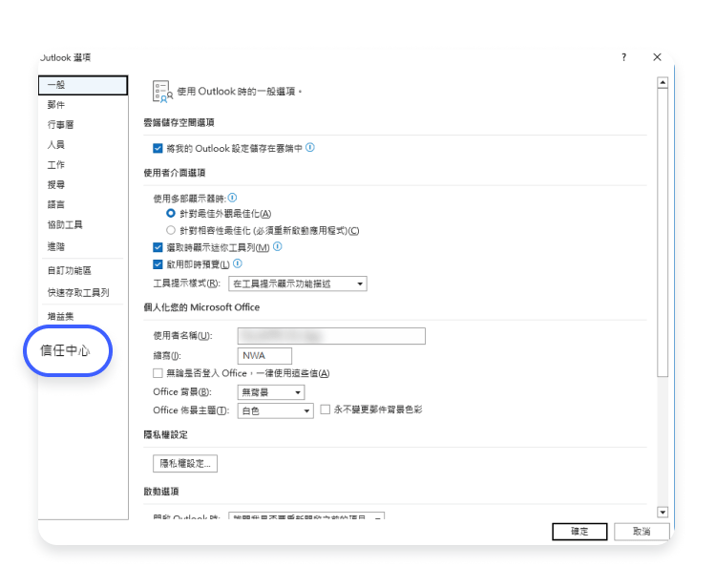Select the 一般 category in sidebar

point(83,85)
